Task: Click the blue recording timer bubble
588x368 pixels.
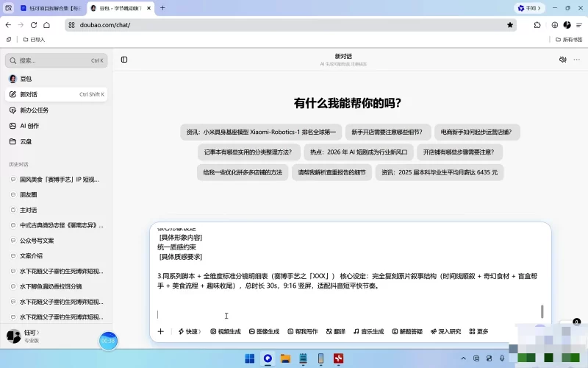Action: 108,341
